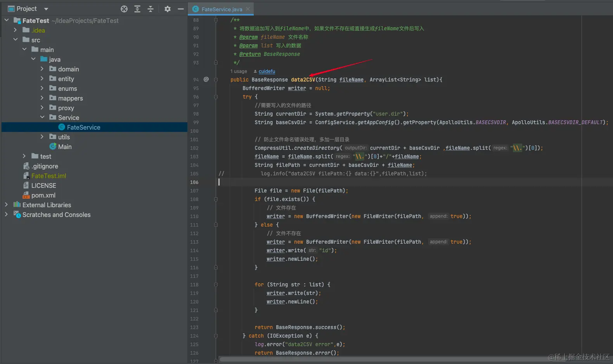The height and width of the screenshot is (364, 613).
Task: Open the pom.xml Maven file
Action: tap(43, 195)
